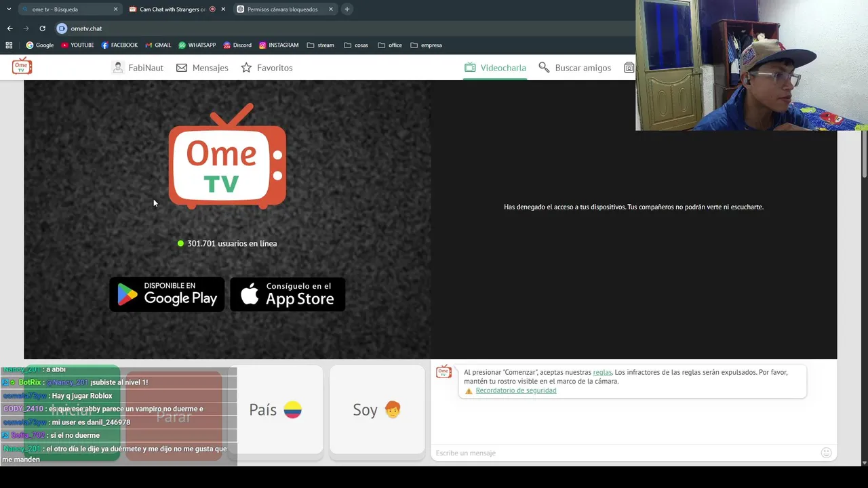Expand the office bookmarks folder
The height and width of the screenshot is (488, 868).
390,45
